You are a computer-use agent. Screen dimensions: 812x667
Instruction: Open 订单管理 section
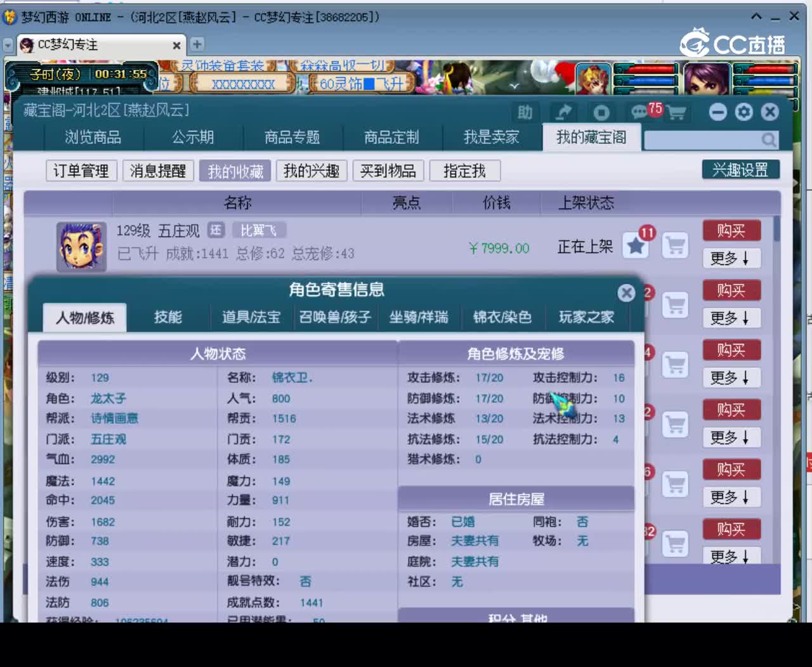click(x=81, y=171)
